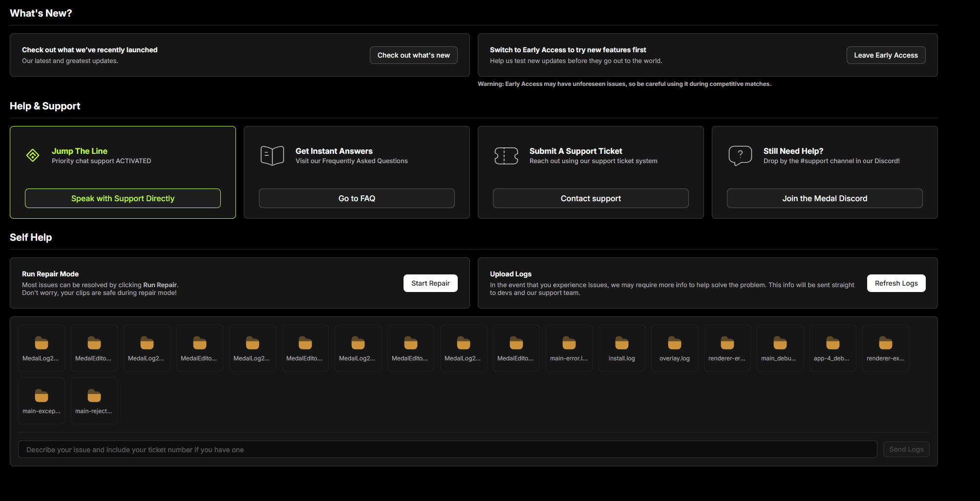The image size is (980, 501).
Task: Click 'Switch to Early Access' headline text
Action: 568,50
